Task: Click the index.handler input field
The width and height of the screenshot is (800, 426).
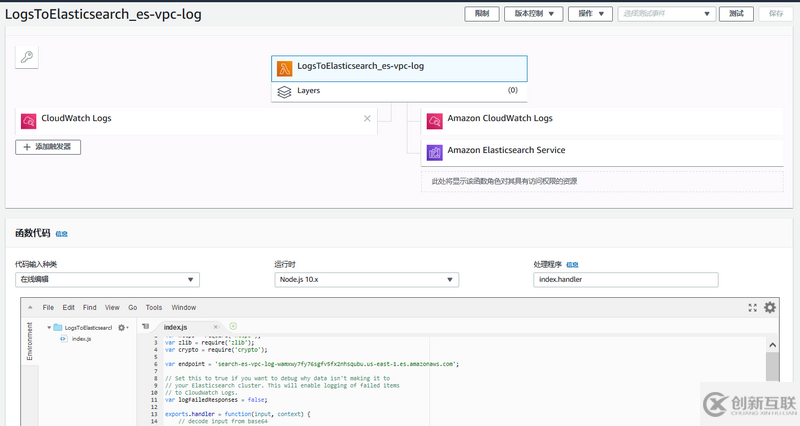Action: (626, 280)
